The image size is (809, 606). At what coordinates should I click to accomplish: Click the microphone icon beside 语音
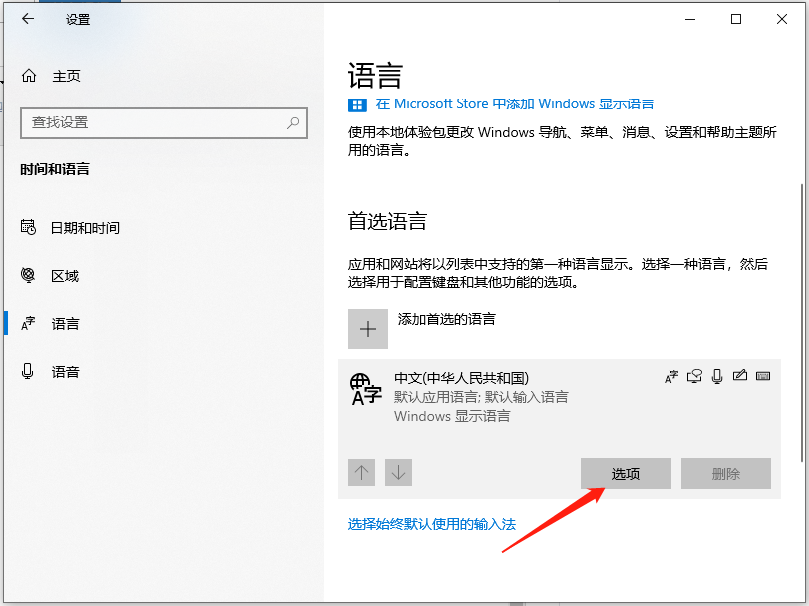25,372
